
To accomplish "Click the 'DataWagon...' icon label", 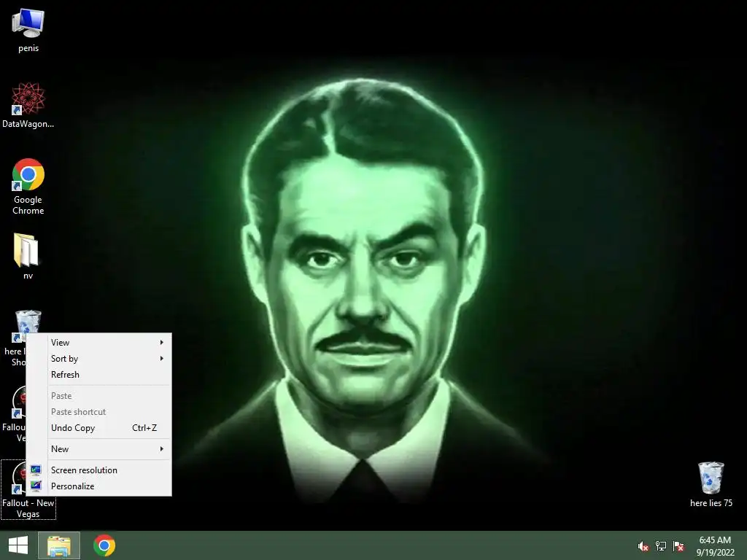I will pos(28,124).
